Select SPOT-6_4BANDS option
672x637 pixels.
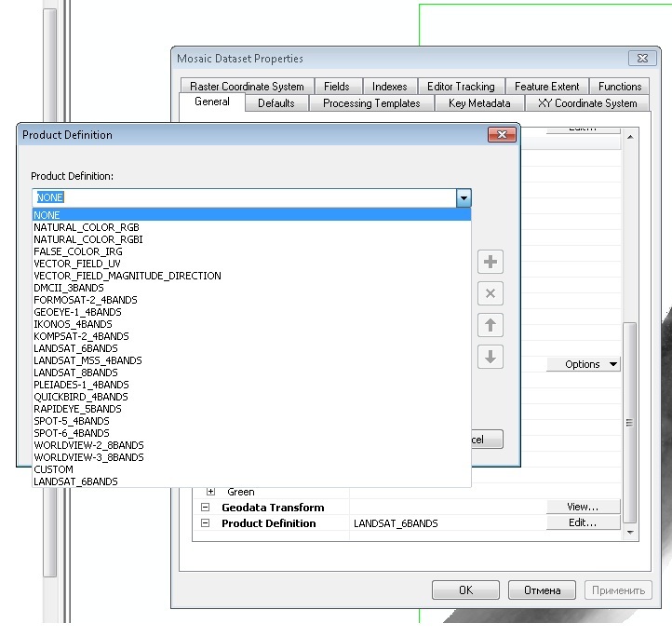tap(251, 433)
